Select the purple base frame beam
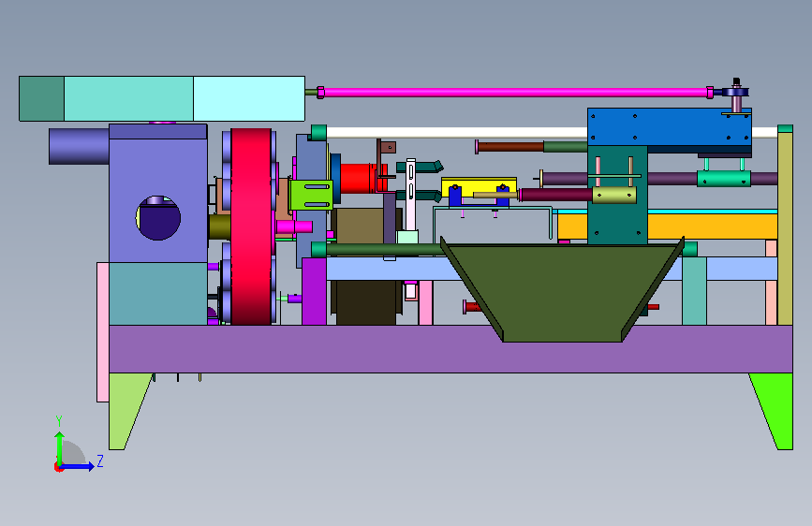Screen dimensions: 812x526 click(x=450, y=349)
